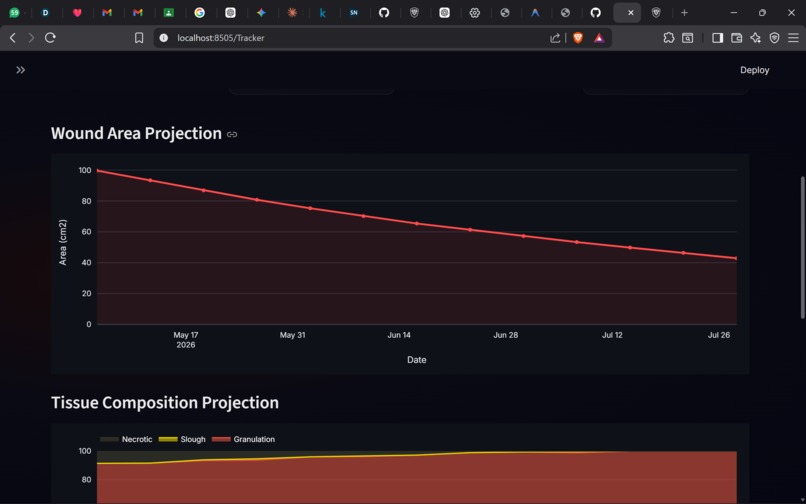The height and width of the screenshot is (504, 806).
Task: Toggle the browser sidebar panel
Action: point(717,38)
